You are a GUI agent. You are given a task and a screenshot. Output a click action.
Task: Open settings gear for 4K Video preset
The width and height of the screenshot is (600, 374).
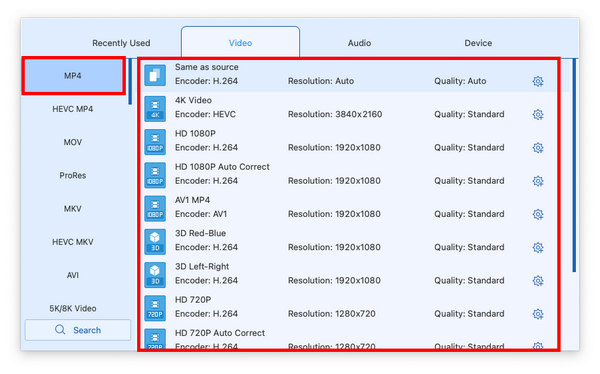[x=538, y=114]
